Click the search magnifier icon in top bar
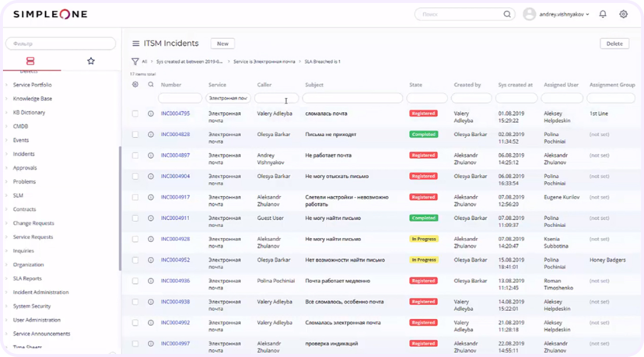644x357 pixels. (x=507, y=14)
